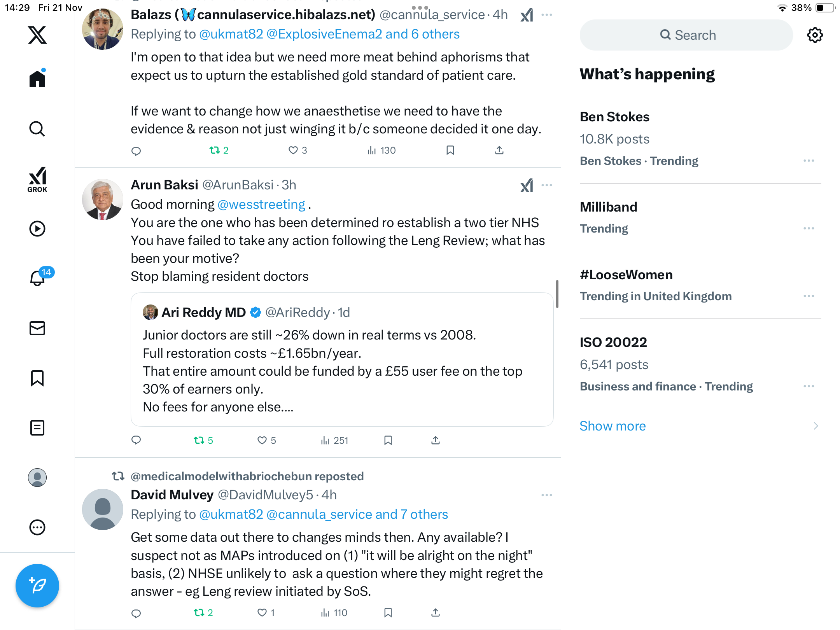This screenshot has width=840, height=630.
Task: Tap the compose post button
Action: [x=37, y=585]
